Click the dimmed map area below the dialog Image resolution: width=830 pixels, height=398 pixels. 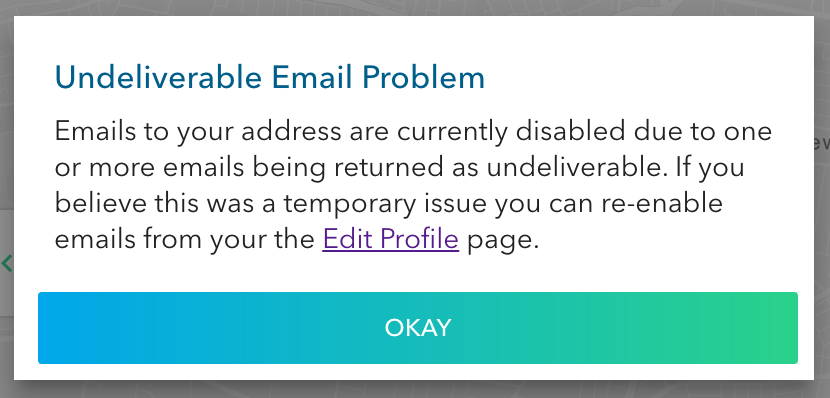[415, 390]
